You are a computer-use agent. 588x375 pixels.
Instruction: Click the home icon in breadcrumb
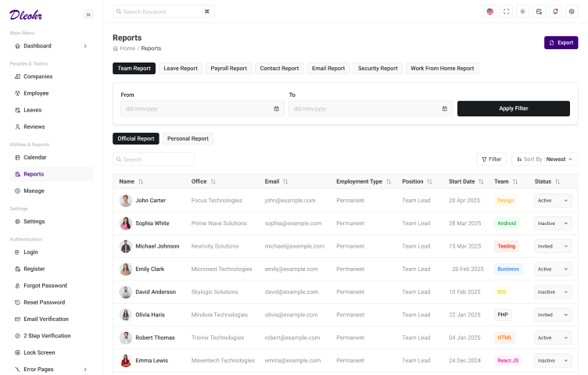click(116, 48)
